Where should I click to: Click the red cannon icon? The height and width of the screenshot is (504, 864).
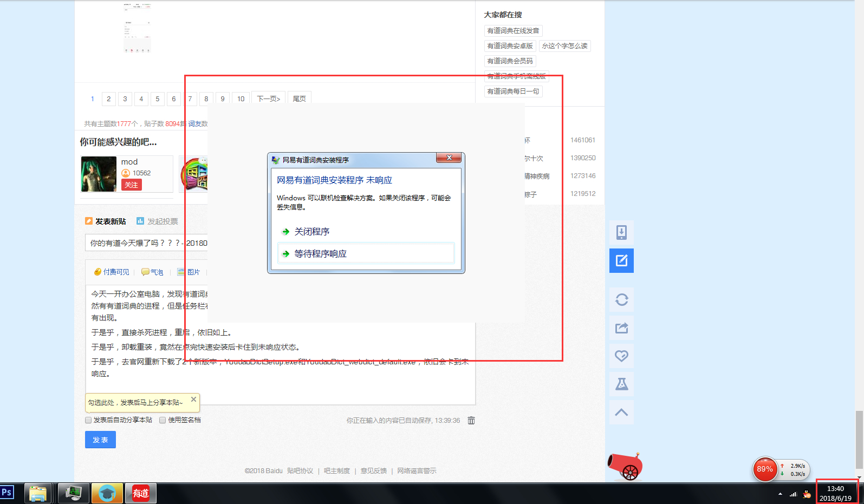pos(625,467)
